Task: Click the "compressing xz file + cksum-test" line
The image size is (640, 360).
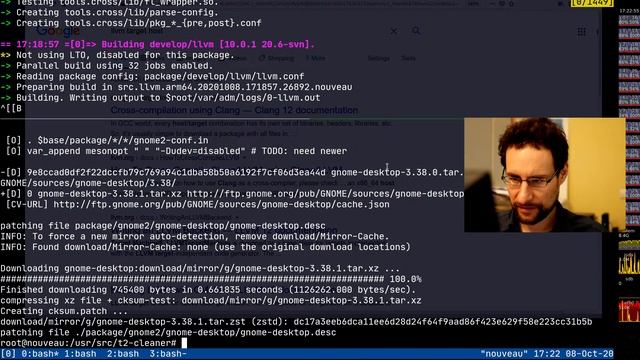Action: [x=211, y=300]
